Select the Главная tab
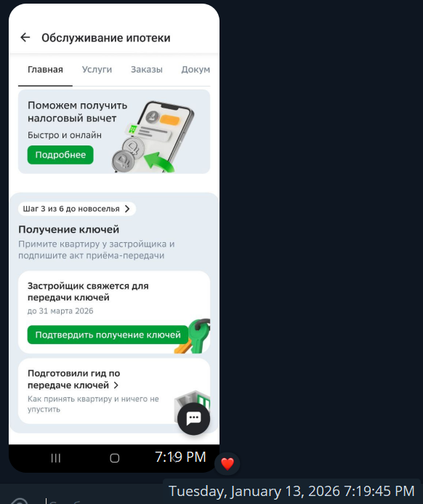The height and width of the screenshot is (504, 423). (45, 69)
